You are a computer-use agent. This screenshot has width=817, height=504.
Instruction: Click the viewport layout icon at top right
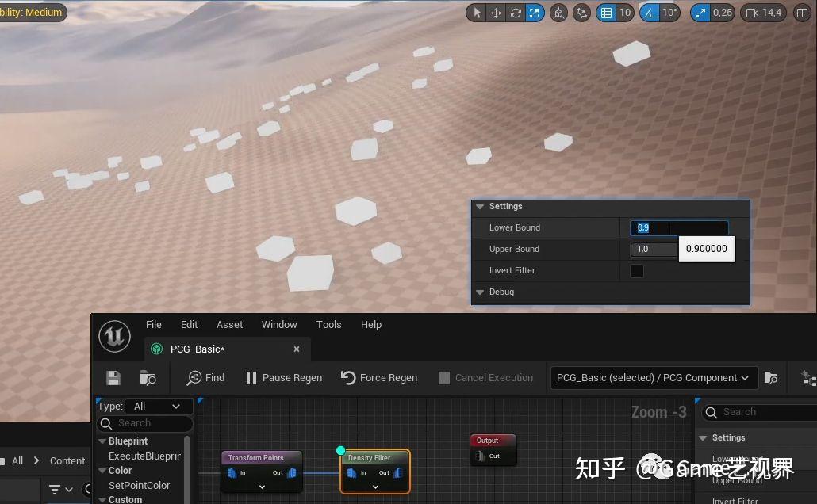click(x=802, y=13)
